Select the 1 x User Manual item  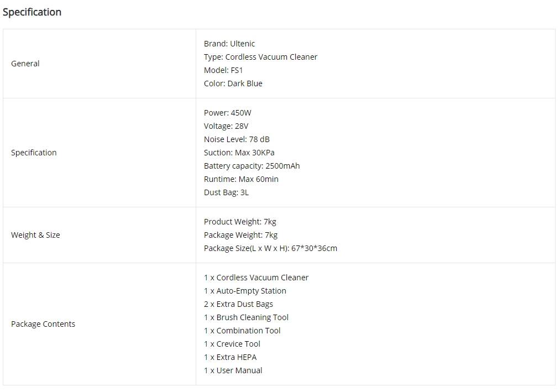[x=233, y=370]
